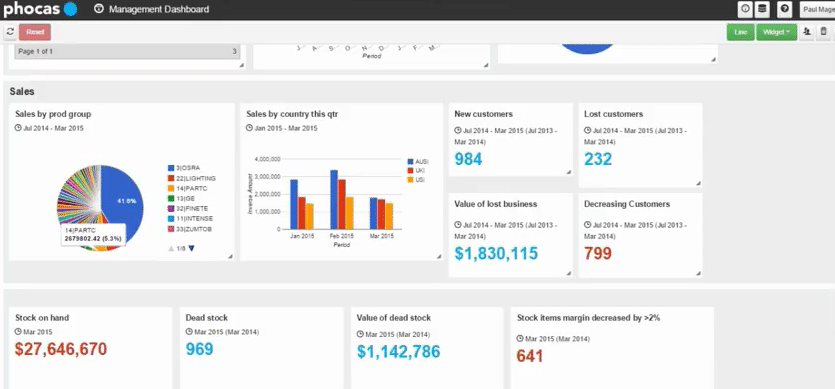The image size is (835, 389).
Task: Click the users share icon in toolbar
Action: coord(807,32)
